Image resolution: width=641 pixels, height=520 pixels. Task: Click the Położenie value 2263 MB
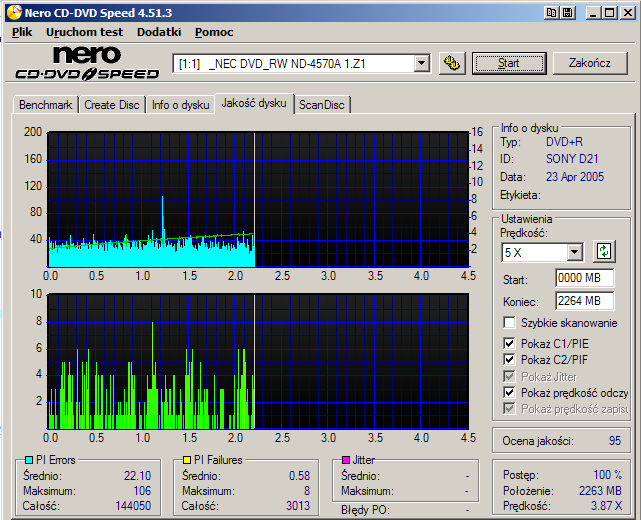click(600, 491)
